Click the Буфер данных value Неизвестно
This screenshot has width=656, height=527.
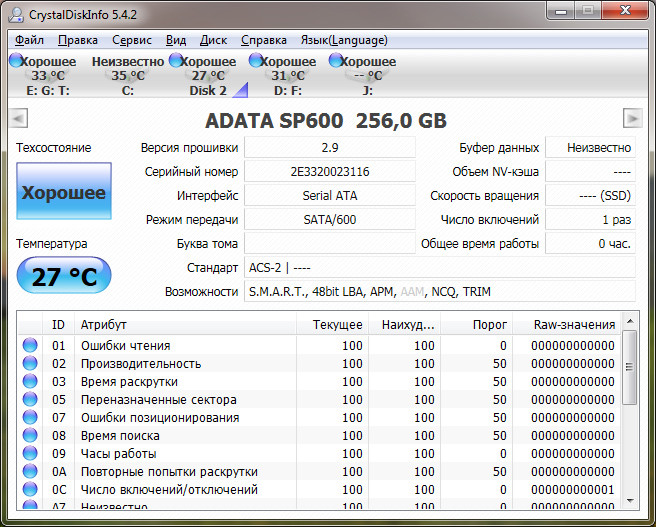(x=590, y=148)
